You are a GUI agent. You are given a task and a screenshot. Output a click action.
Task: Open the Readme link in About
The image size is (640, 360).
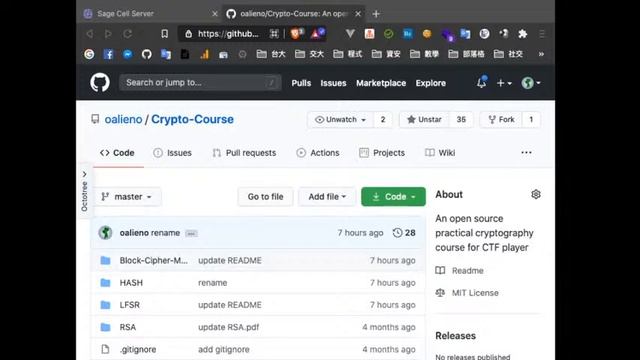click(x=460, y=270)
